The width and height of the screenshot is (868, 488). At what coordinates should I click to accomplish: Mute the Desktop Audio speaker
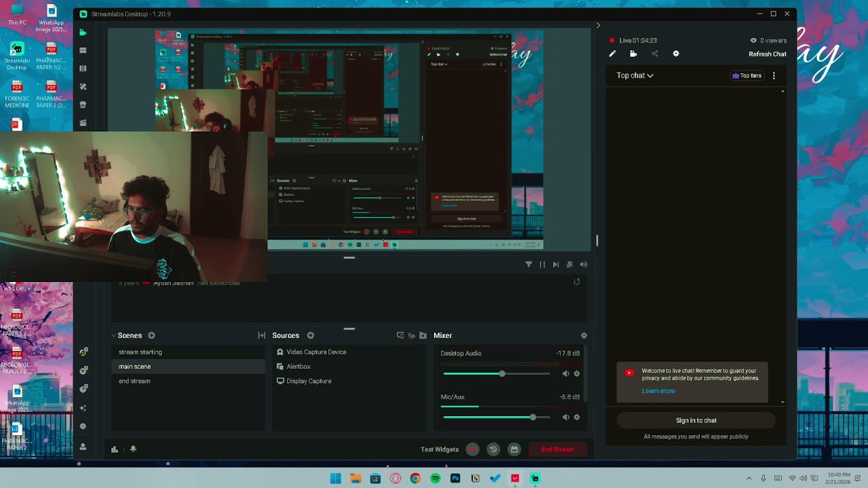coord(566,373)
